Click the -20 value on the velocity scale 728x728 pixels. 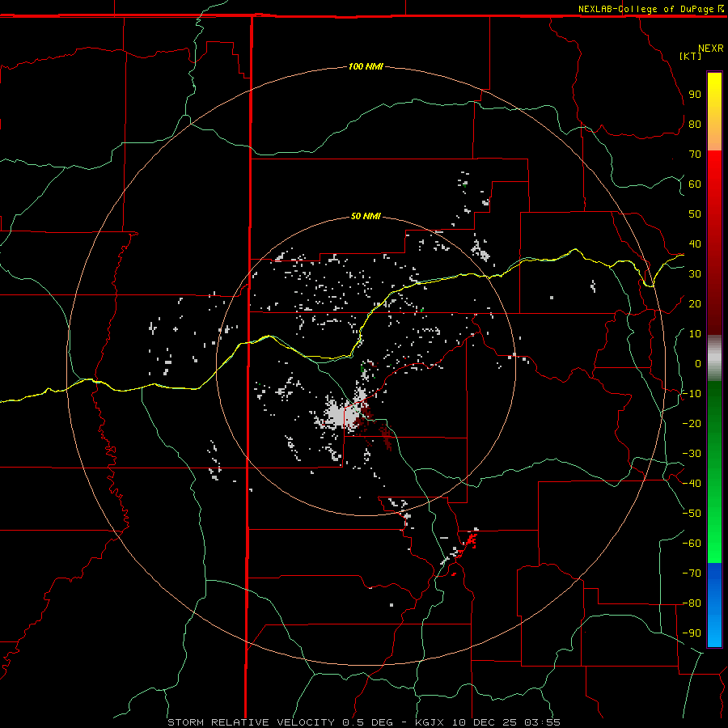(x=692, y=423)
